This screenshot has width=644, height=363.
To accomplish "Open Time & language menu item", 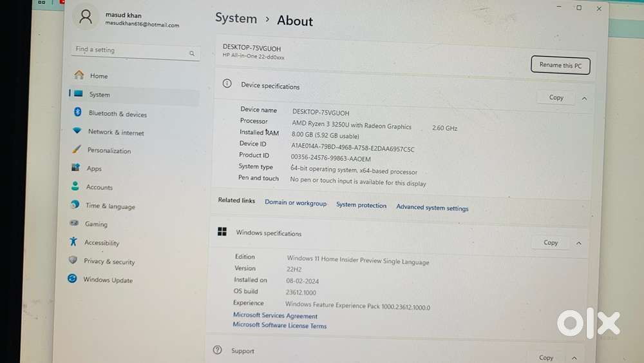I will click(x=110, y=206).
